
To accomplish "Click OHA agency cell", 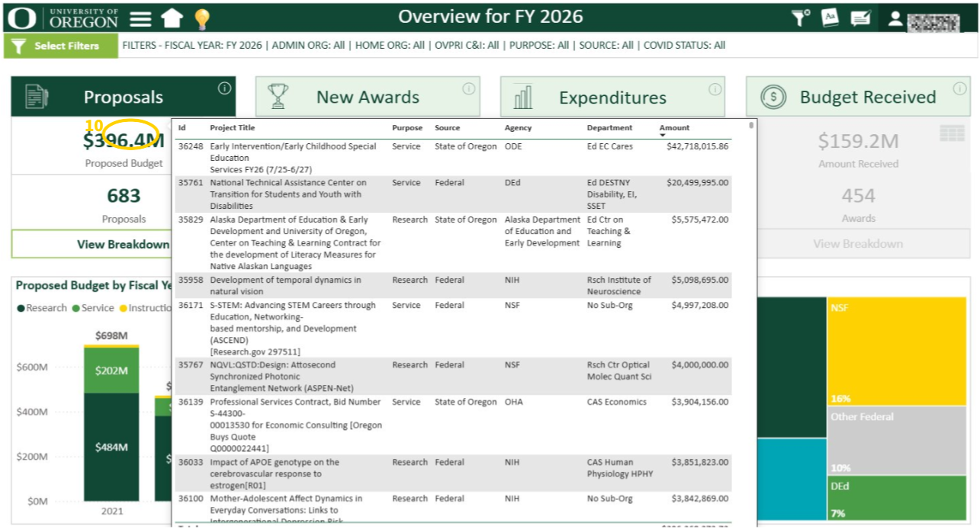I will tap(514, 402).
